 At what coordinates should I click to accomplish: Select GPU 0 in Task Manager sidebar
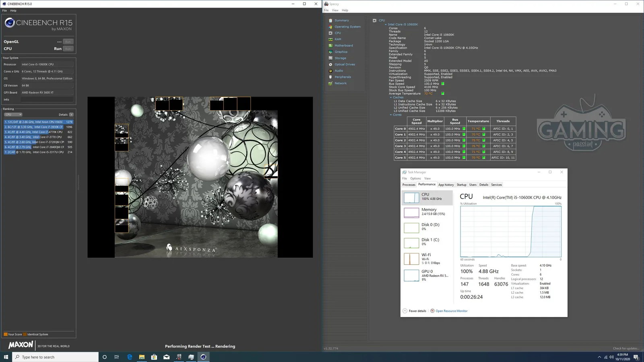pos(427,276)
